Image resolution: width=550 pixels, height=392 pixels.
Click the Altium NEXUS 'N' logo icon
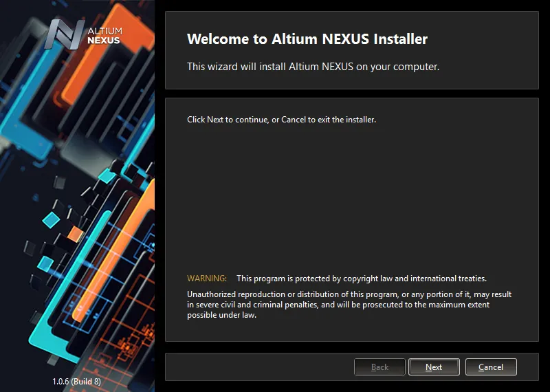click(x=65, y=34)
